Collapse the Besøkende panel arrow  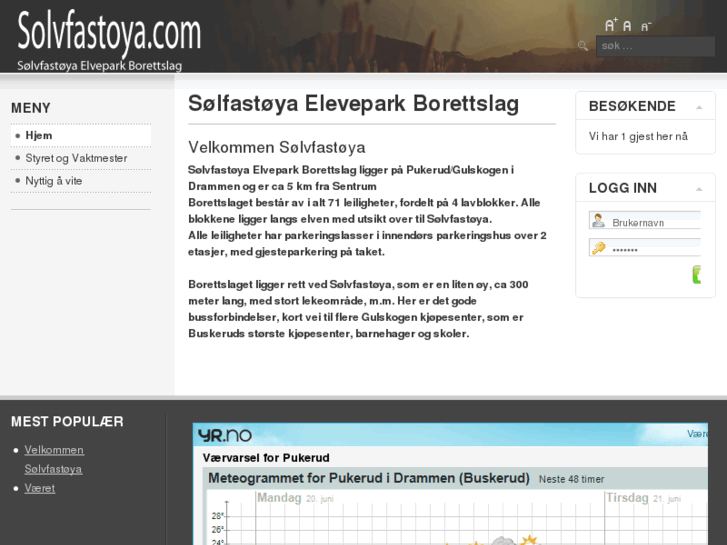pyautogui.click(x=699, y=107)
